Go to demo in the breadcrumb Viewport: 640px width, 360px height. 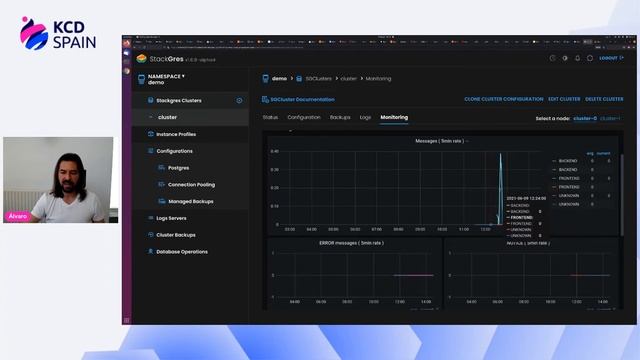coord(279,78)
